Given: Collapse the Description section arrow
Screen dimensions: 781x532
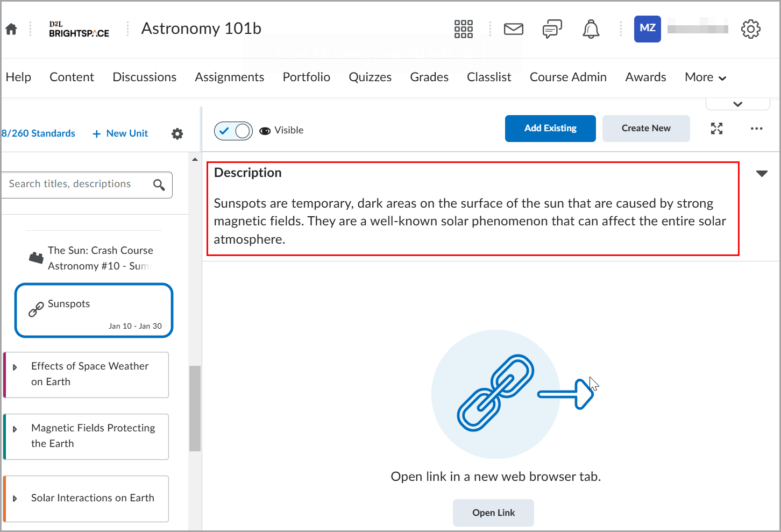Looking at the screenshot, I should click(x=762, y=173).
